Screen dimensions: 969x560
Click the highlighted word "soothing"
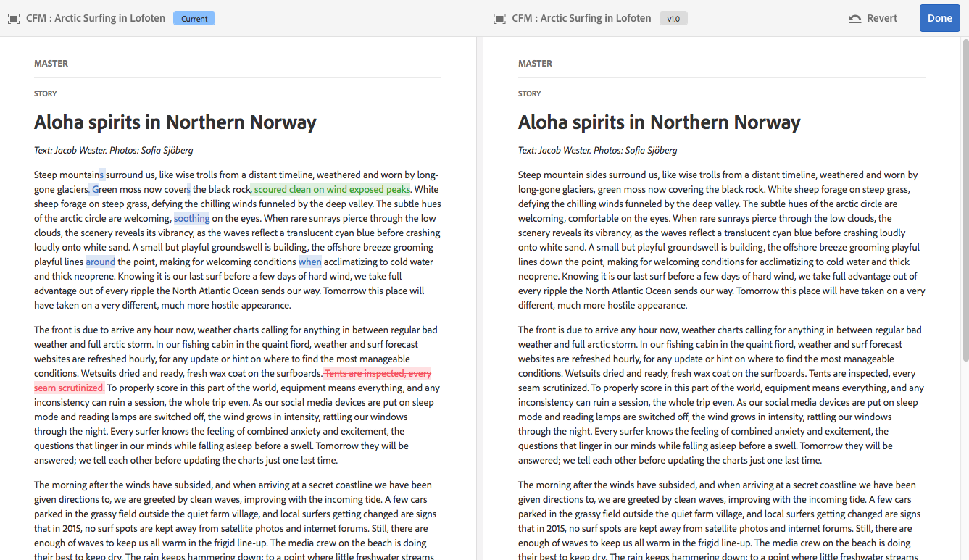click(x=192, y=219)
